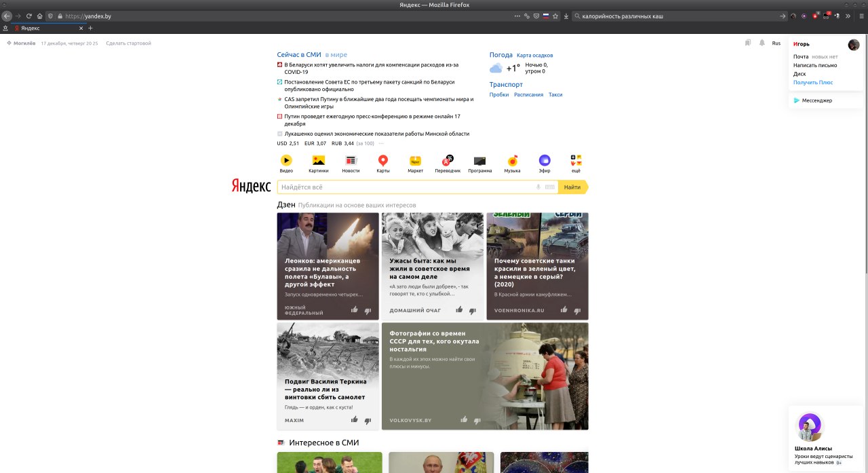Bookmark this page with the star icon
This screenshot has height=473, width=868.
click(x=555, y=16)
